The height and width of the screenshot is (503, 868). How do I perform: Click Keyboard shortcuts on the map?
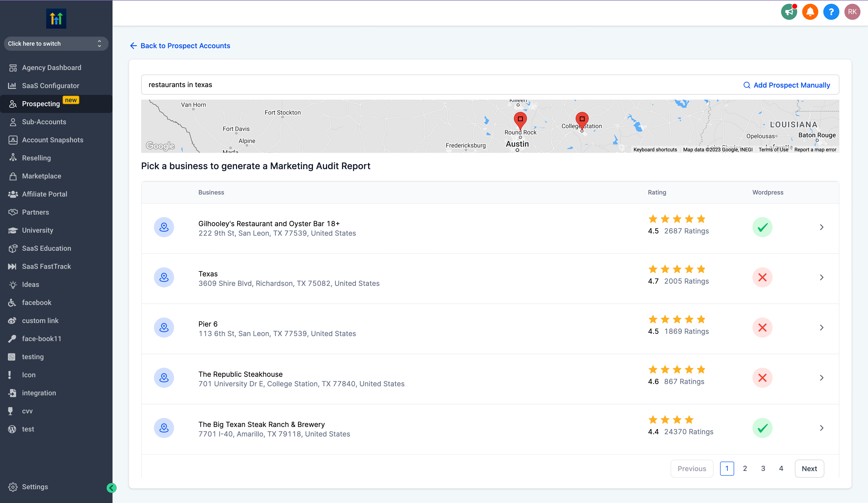[655, 150]
